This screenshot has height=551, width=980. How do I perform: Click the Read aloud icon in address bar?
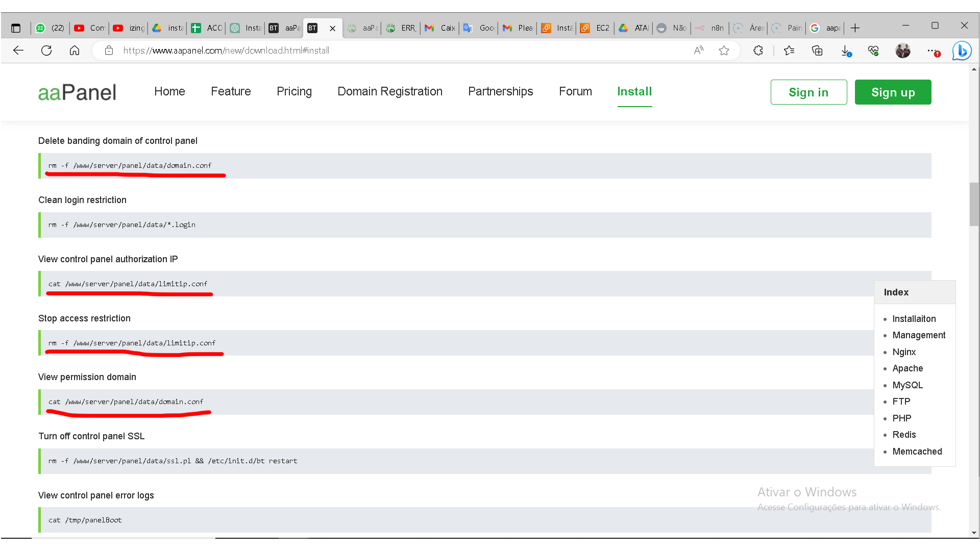[699, 50]
